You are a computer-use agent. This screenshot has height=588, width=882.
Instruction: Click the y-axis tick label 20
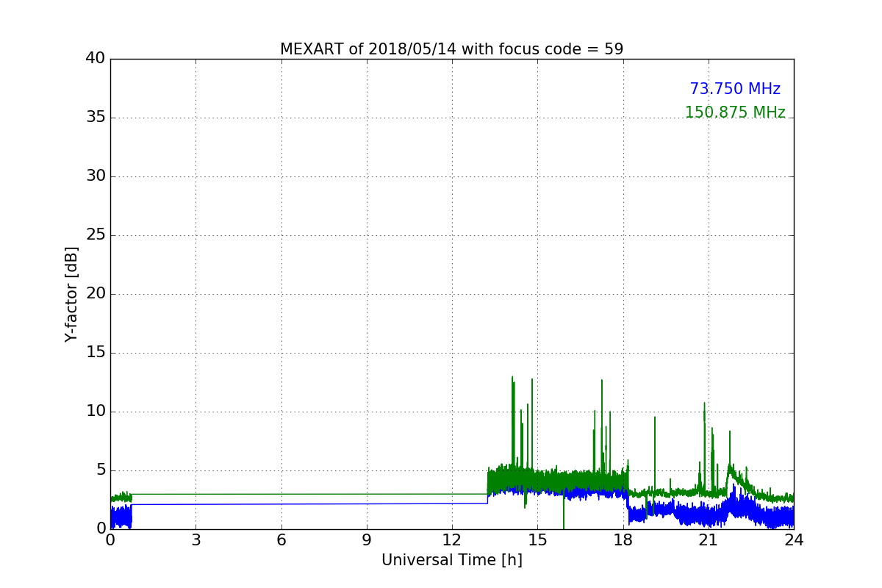coord(96,294)
